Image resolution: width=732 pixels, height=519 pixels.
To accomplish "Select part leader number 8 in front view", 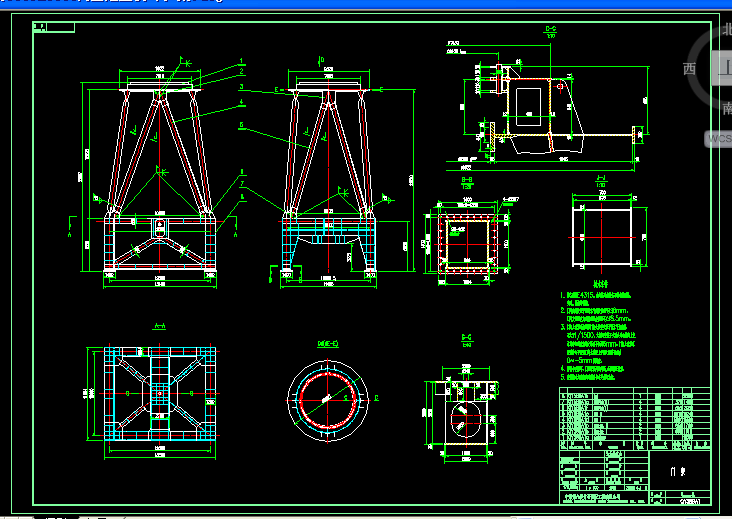I will pyautogui.click(x=242, y=197).
